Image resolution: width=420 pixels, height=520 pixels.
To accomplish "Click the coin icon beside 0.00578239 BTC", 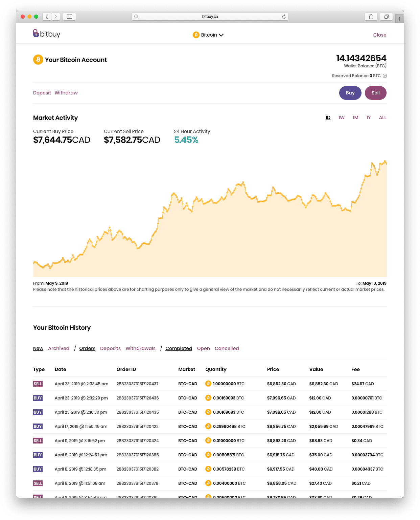I will (x=208, y=469).
